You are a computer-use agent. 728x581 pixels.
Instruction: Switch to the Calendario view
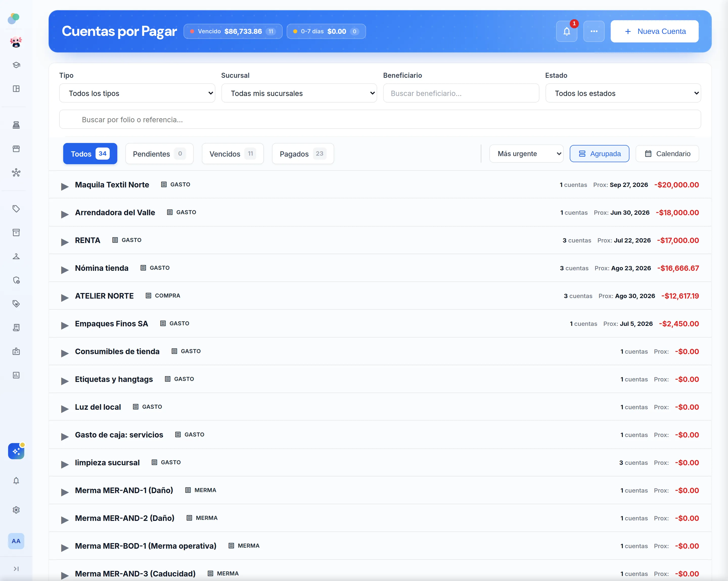[667, 154]
